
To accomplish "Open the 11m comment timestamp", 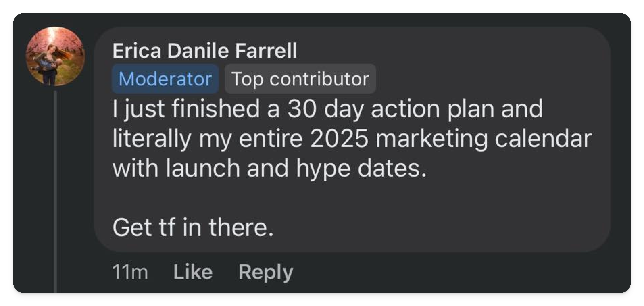I will (130, 272).
